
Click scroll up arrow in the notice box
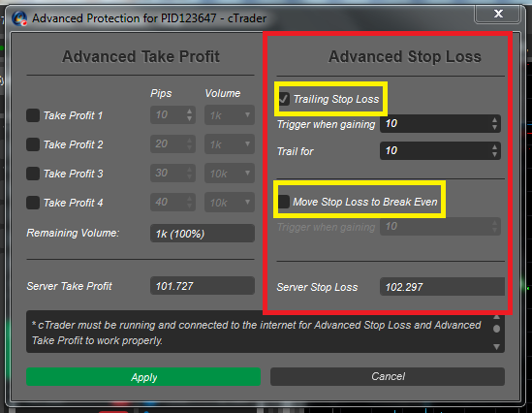[496, 317]
